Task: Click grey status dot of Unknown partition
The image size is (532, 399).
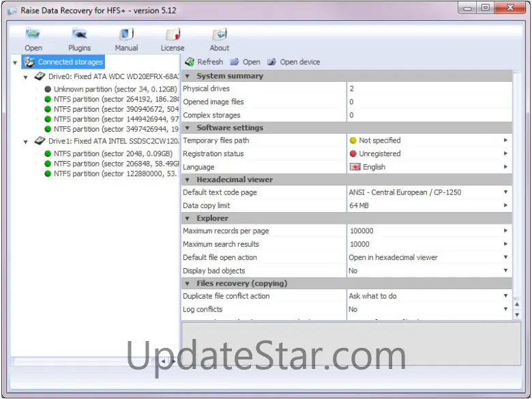Action: [48, 89]
